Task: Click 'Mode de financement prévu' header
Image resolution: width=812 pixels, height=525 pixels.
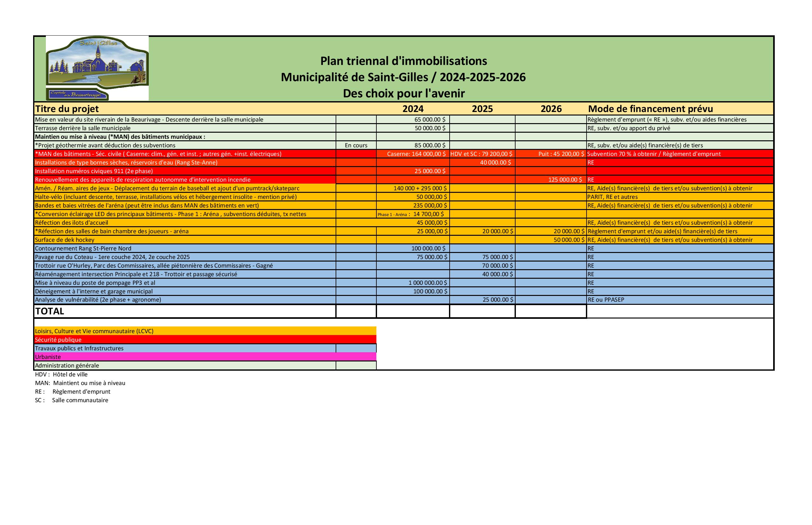Action: (x=650, y=109)
